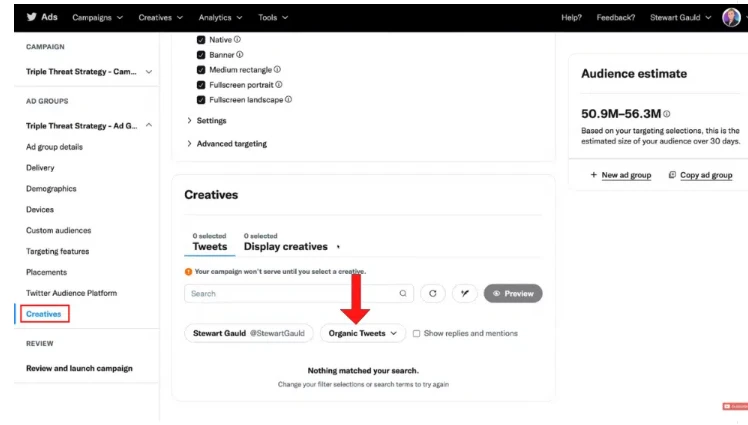Uncheck the Fullscreen landscape checkbox

pos(201,100)
